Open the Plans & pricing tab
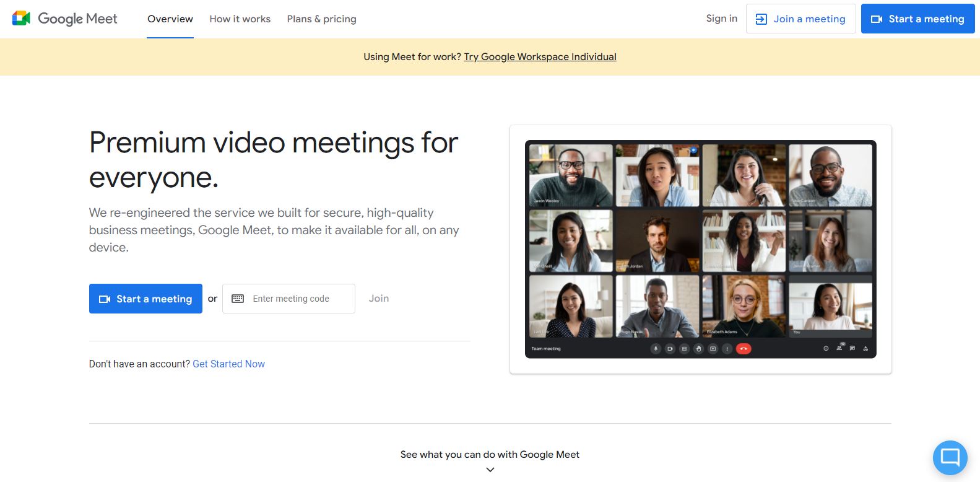The width and height of the screenshot is (980, 482). 322,19
